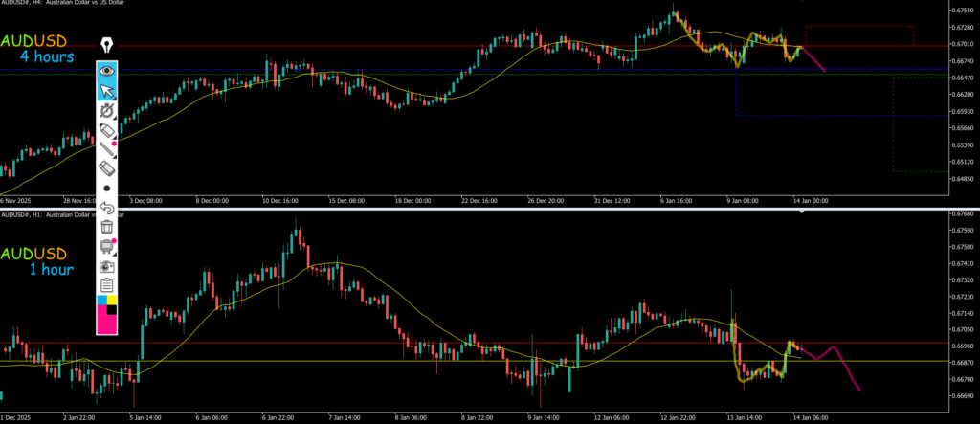Click the Epic Pen nib logo

coord(107,46)
